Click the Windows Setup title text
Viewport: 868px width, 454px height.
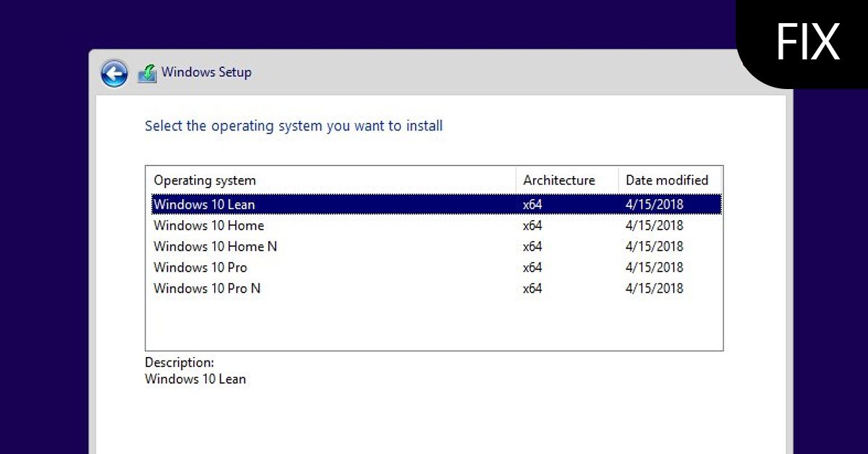(x=207, y=72)
